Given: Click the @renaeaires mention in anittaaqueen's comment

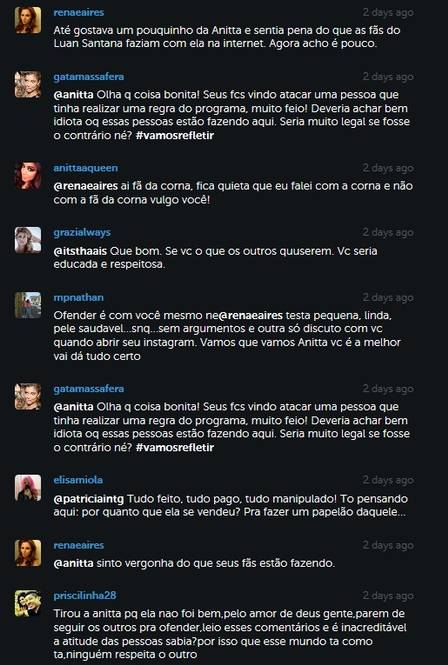Looking at the screenshot, I should [x=85, y=186].
